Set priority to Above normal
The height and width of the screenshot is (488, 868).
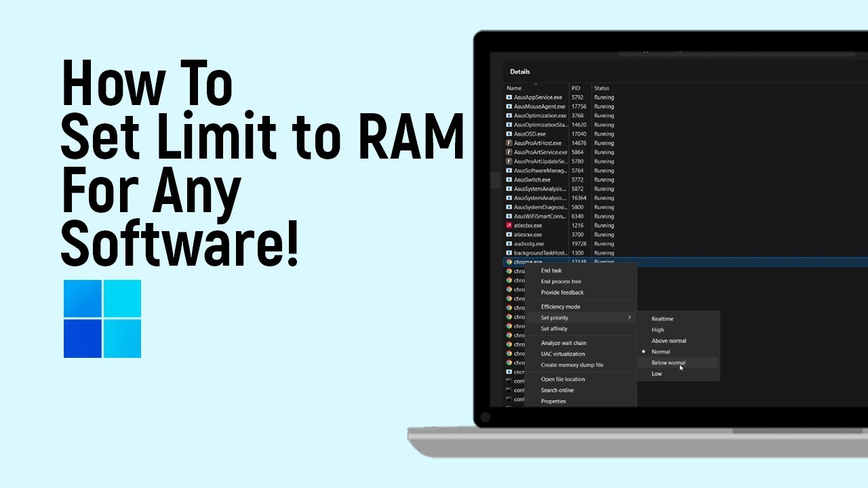click(x=669, y=340)
